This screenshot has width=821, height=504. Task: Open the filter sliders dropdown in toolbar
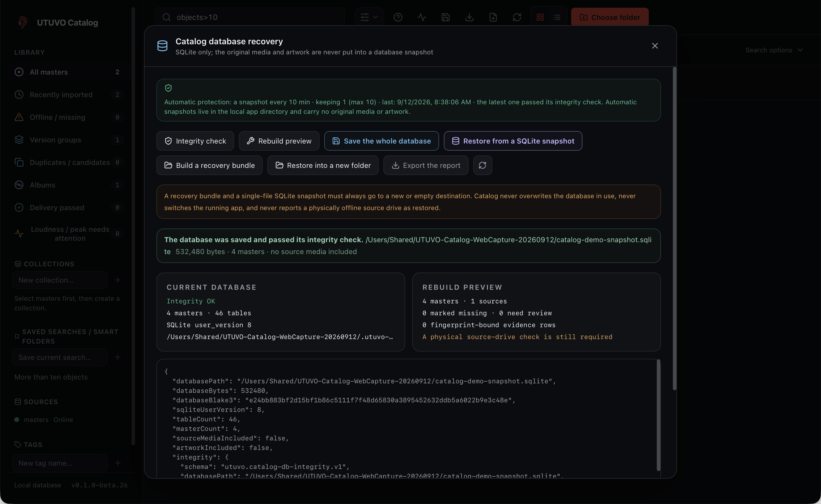coord(369,17)
